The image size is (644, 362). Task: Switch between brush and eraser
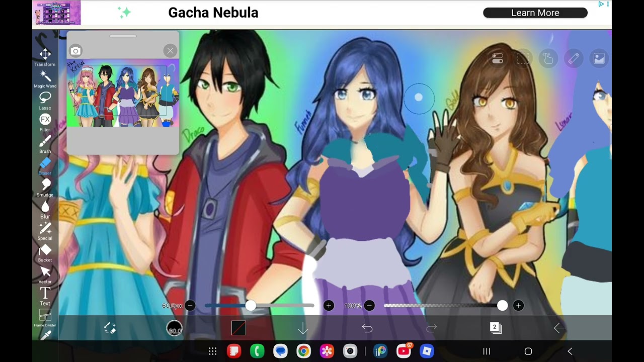point(110,328)
